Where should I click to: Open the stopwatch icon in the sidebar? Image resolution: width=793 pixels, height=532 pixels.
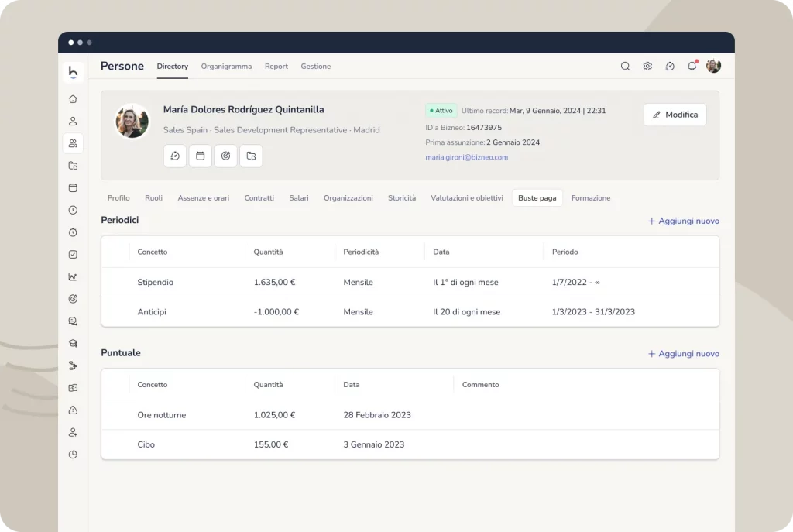pos(73,232)
